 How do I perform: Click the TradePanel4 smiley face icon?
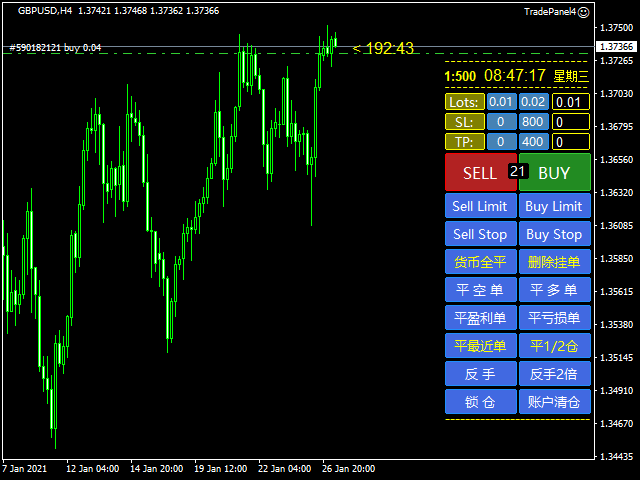coord(584,12)
